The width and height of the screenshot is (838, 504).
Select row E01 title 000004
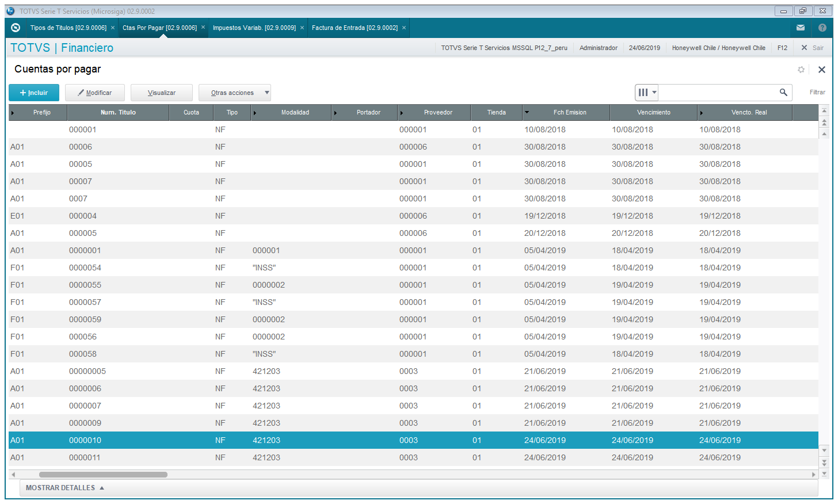coord(413,216)
